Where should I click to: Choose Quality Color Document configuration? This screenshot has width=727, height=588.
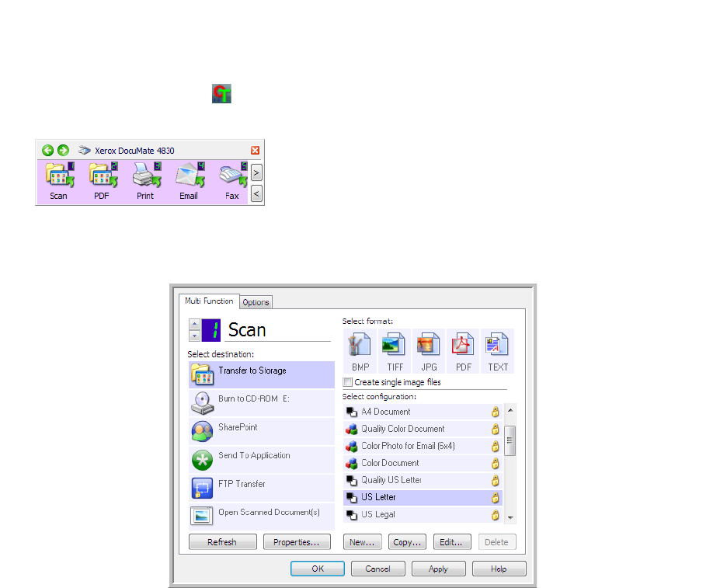click(423, 429)
